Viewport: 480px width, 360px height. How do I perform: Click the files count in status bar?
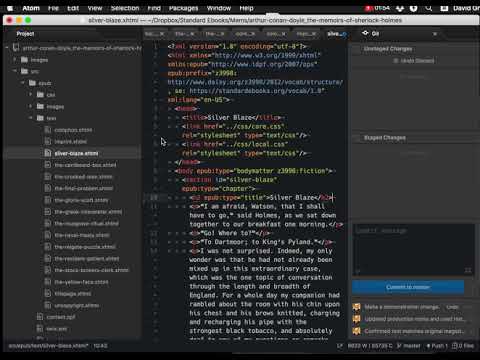463,346
